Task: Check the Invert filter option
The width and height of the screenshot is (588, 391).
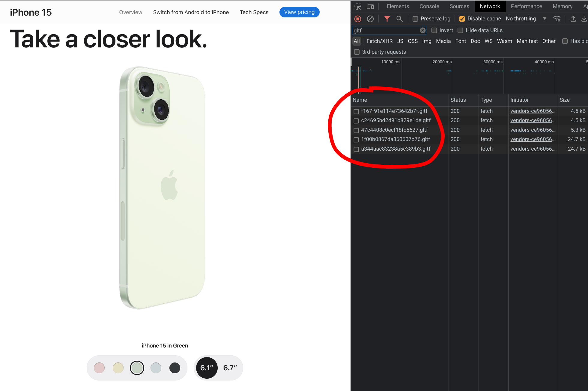Action: (434, 30)
